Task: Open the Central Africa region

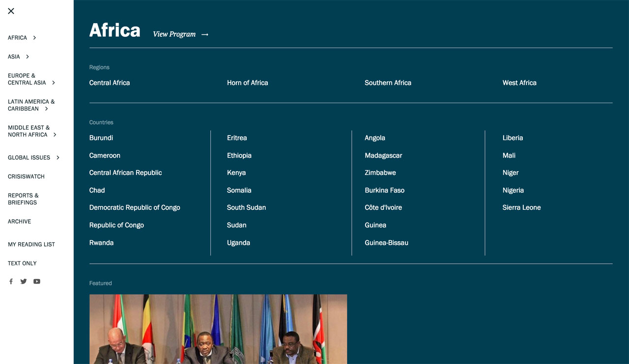Action: [x=110, y=83]
